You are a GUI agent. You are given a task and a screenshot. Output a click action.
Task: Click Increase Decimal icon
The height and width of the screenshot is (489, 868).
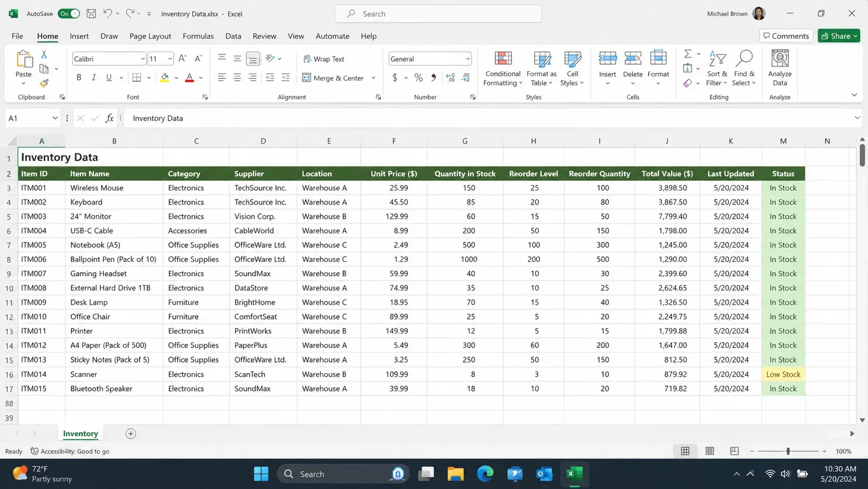[450, 77]
